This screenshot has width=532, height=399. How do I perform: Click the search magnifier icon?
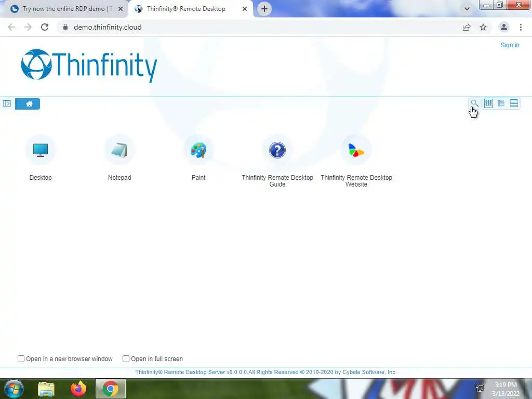474,103
